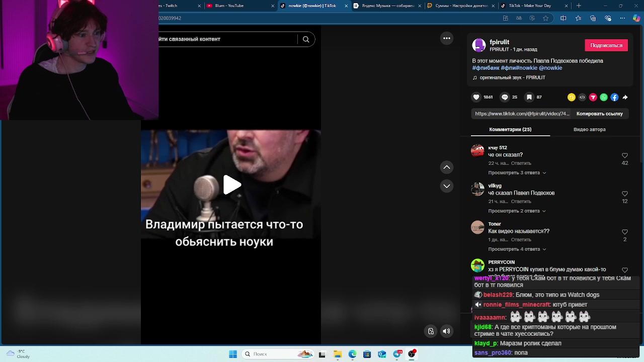The width and height of the screenshot is (644, 362).
Task: Repost the video with the yellow repost icon
Action: coord(572,97)
